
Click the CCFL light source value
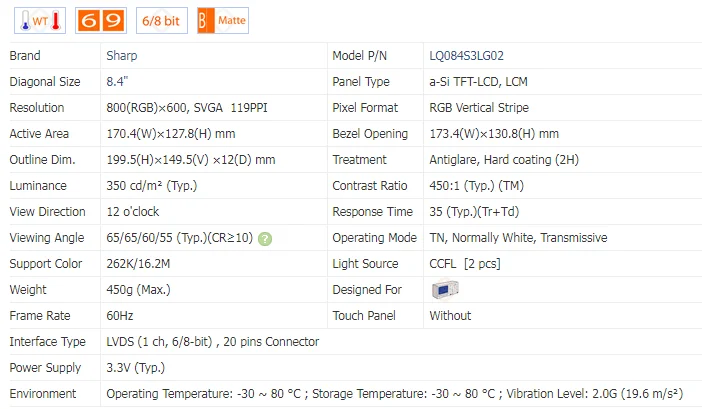[465, 264]
